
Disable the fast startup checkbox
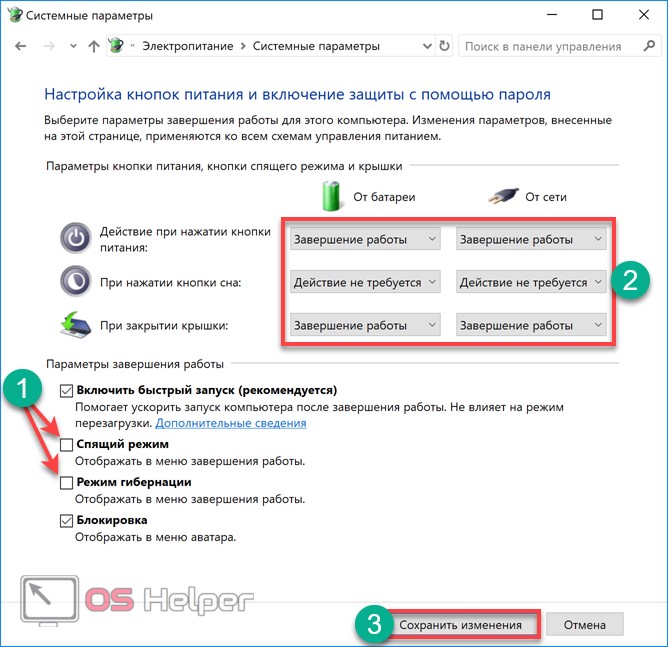(66, 391)
